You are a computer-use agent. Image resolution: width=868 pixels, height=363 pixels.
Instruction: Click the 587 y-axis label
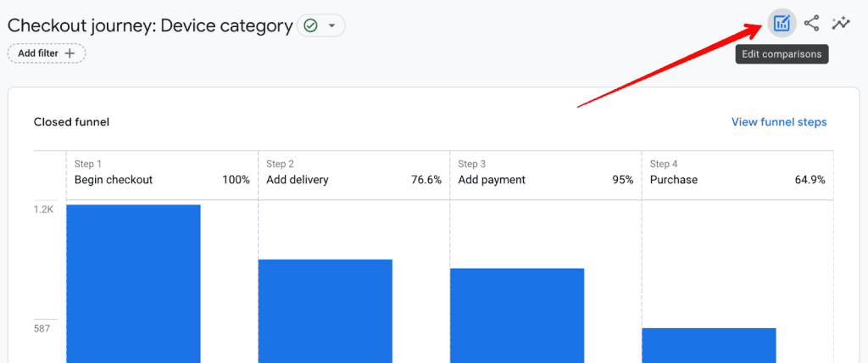43,328
